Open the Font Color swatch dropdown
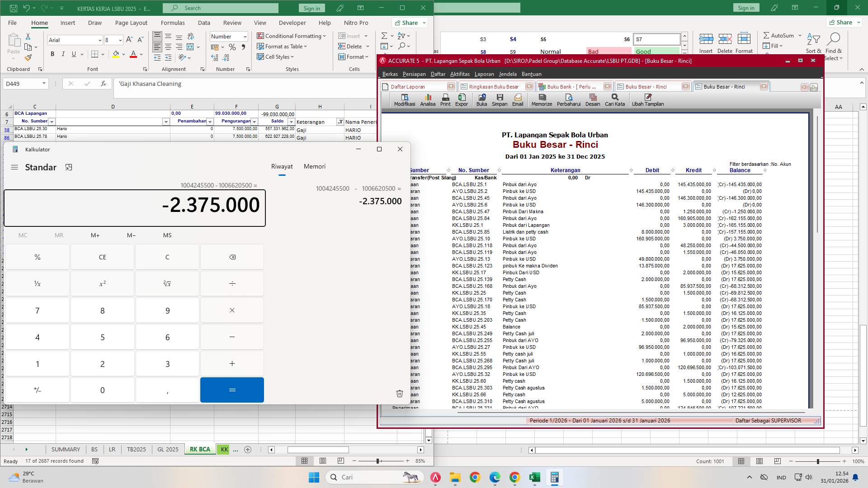The height and width of the screenshot is (488, 868). click(x=142, y=54)
